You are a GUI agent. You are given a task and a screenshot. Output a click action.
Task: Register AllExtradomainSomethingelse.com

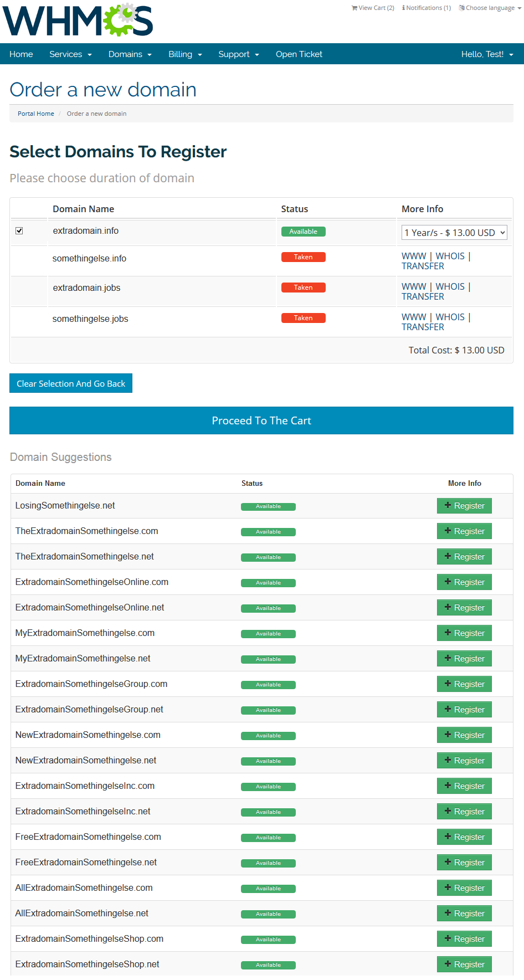[x=464, y=888]
